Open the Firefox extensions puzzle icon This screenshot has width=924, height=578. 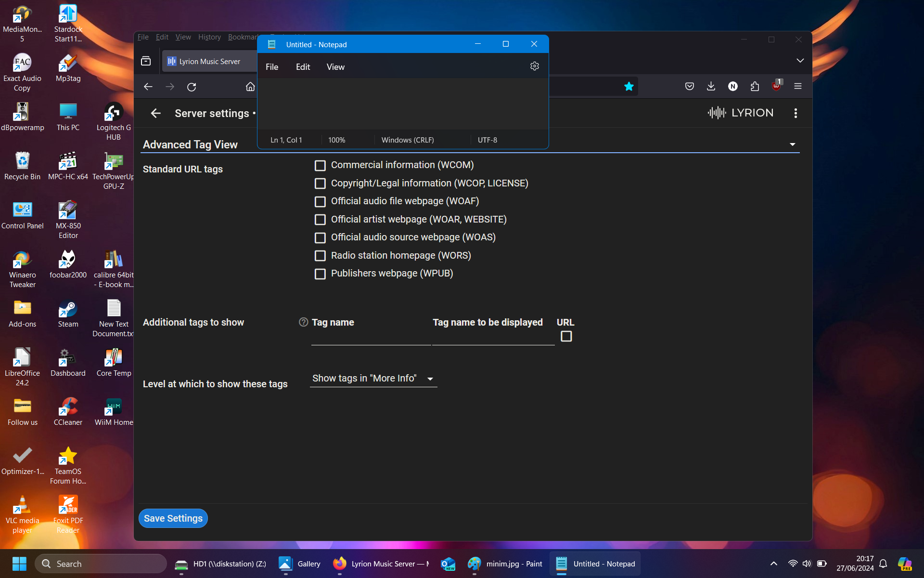(x=754, y=86)
